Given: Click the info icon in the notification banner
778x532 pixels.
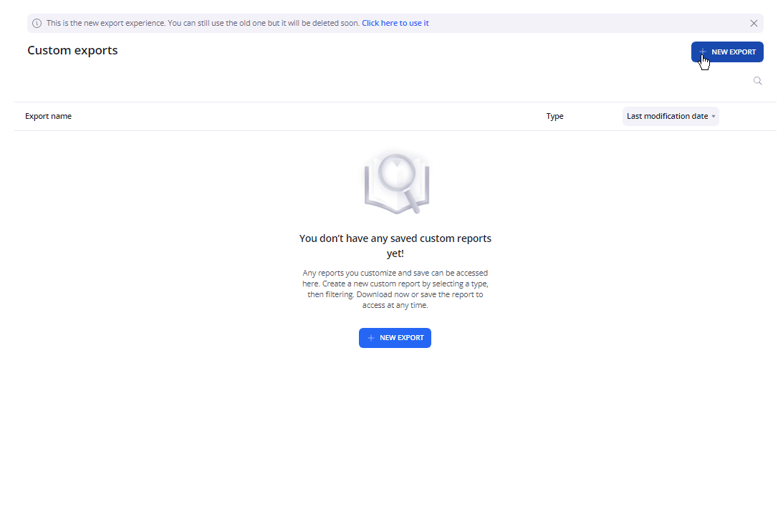Looking at the screenshot, I should point(37,23).
